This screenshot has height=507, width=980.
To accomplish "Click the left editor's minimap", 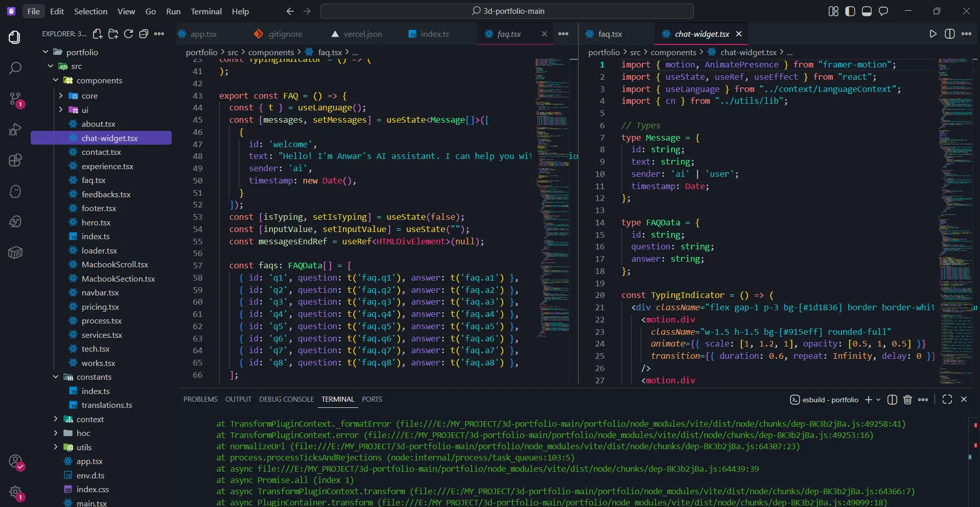I will point(552,198).
